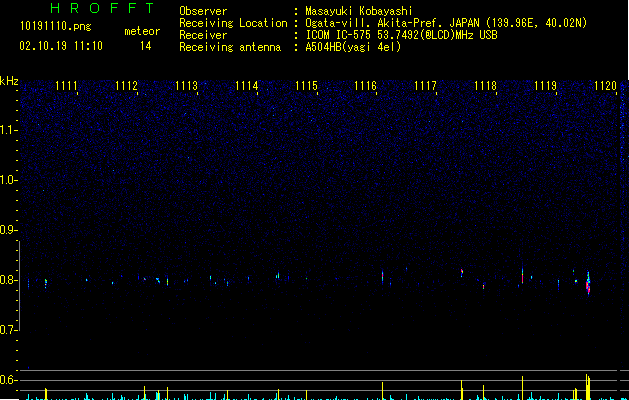Click the gray frequency range bracket on the axis
Screen dimensions: 629x400
(19, 286)
